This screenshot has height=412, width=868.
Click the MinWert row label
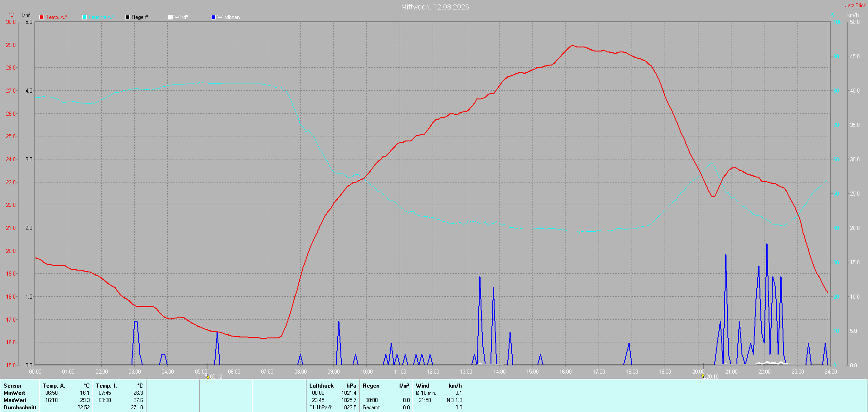coord(14,393)
